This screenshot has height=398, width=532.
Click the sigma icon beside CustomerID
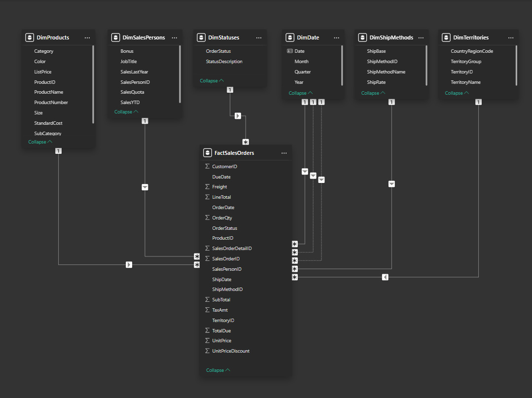click(x=207, y=166)
